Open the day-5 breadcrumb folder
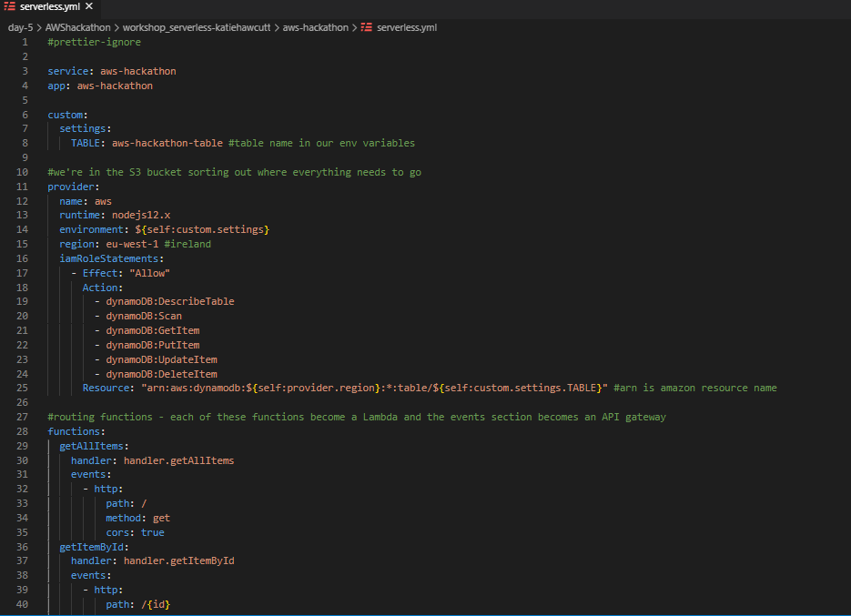Viewport: 851px width, 616px height. click(x=20, y=27)
